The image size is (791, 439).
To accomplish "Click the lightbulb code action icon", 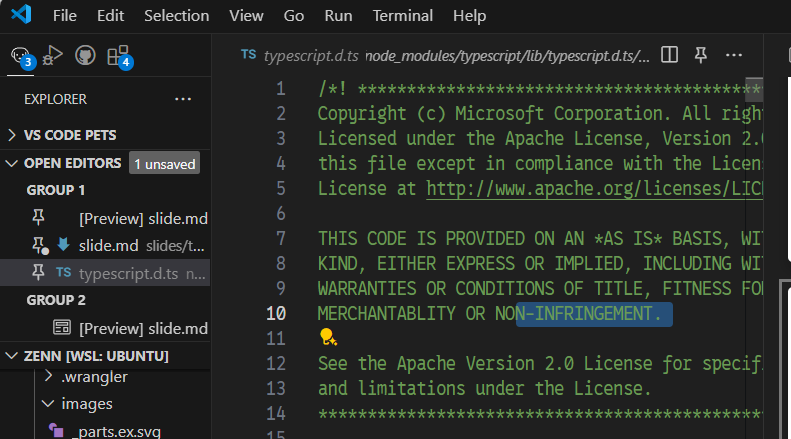I will point(328,337).
